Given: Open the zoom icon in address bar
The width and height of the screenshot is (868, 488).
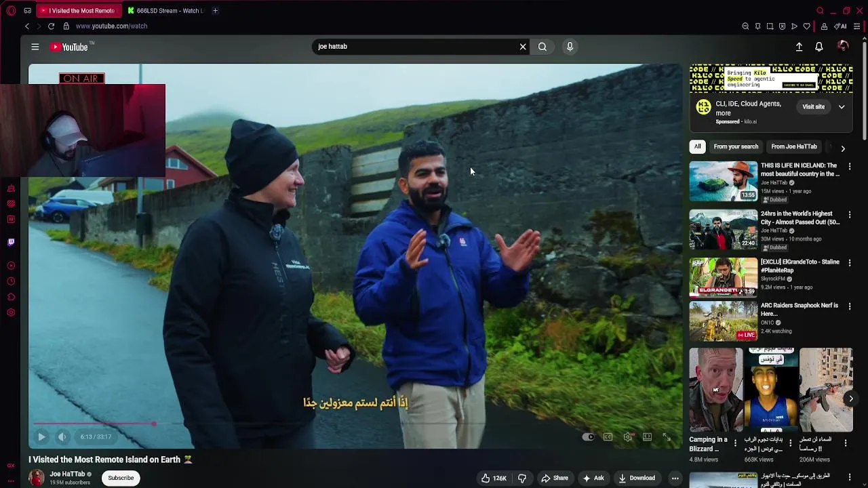Looking at the screenshot, I should [745, 26].
